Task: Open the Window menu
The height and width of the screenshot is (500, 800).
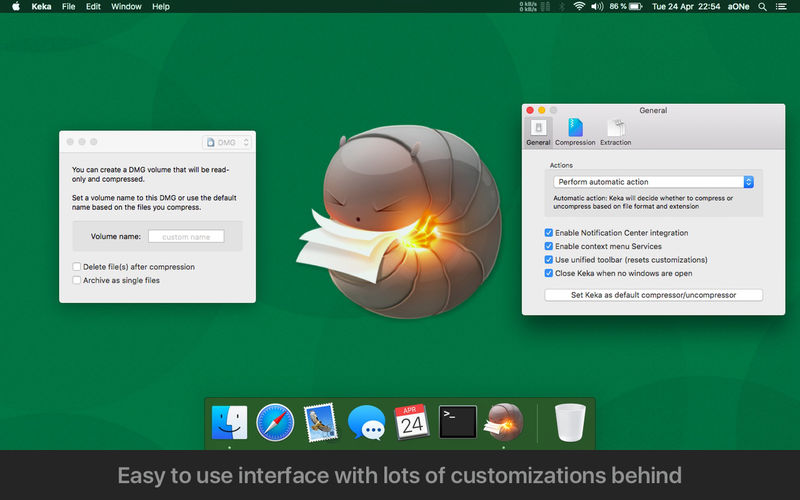Action: tap(126, 6)
